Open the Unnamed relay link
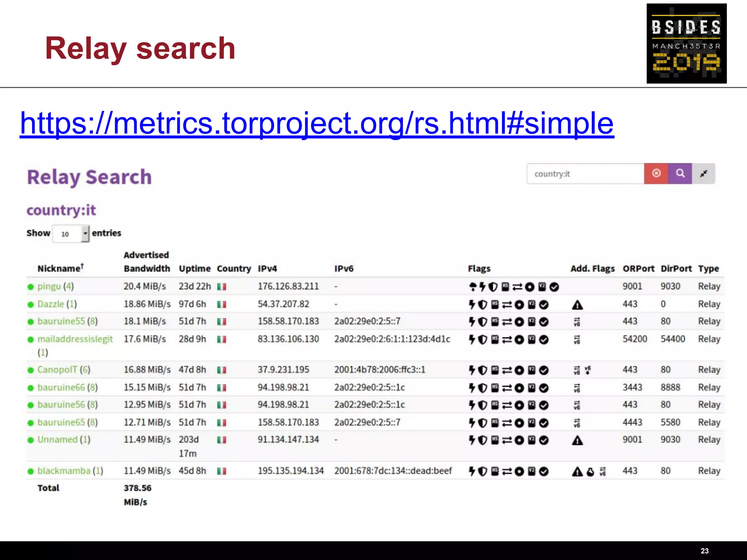Screen dimensions: 747x560 click(x=57, y=439)
